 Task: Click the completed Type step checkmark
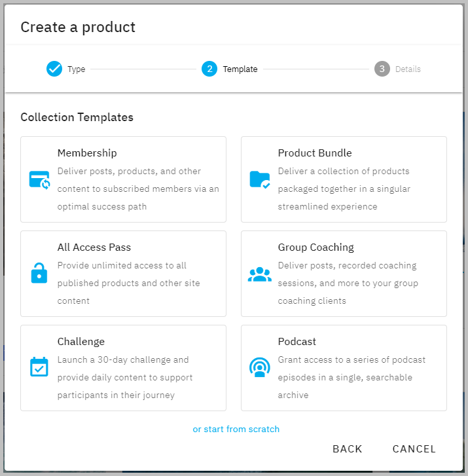(x=54, y=69)
